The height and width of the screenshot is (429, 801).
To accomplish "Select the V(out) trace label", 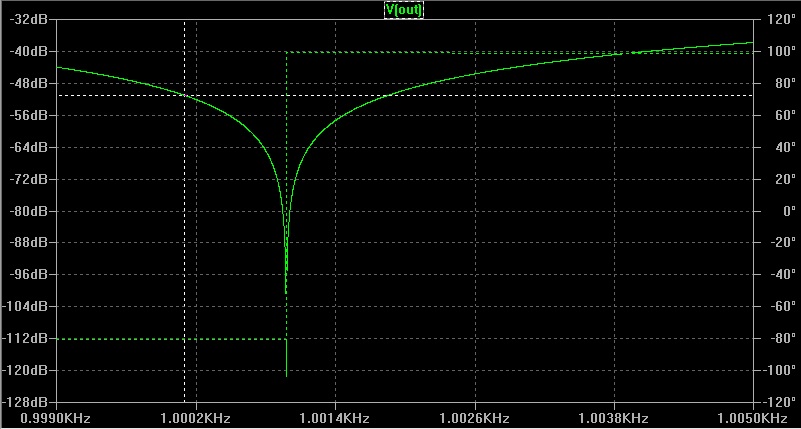I will click(404, 9).
